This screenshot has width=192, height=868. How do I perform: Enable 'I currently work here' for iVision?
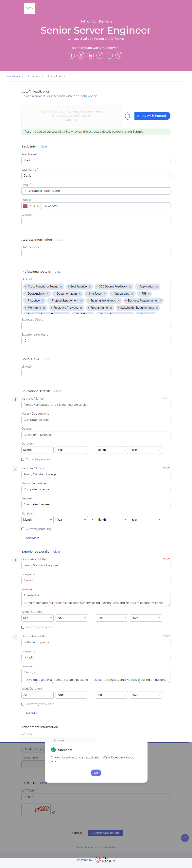[x=23, y=627]
